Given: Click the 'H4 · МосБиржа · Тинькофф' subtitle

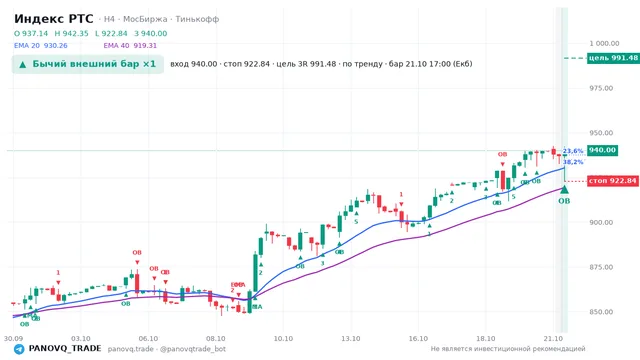Looking at the screenshot, I should coord(161,19).
